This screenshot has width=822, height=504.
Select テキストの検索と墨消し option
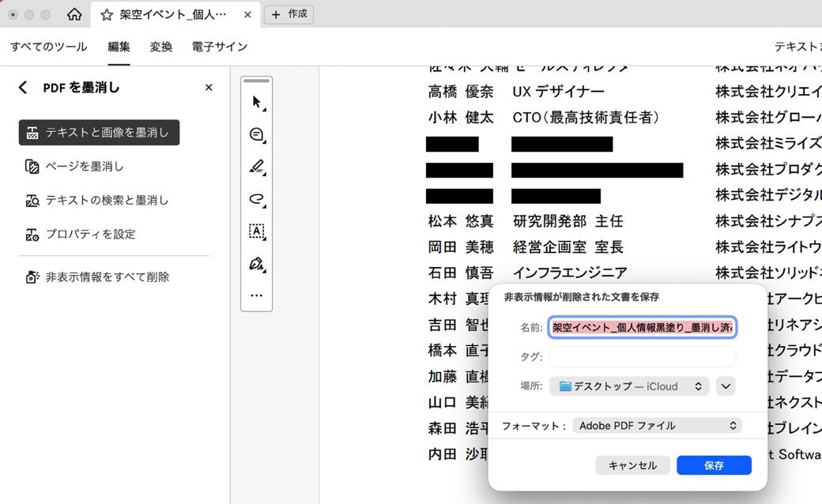tap(107, 201)
